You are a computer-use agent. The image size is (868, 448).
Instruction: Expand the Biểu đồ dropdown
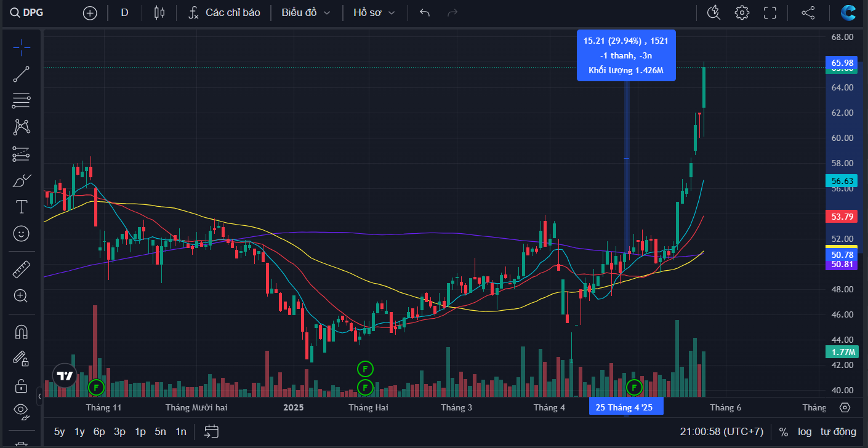tap(306, 12)
